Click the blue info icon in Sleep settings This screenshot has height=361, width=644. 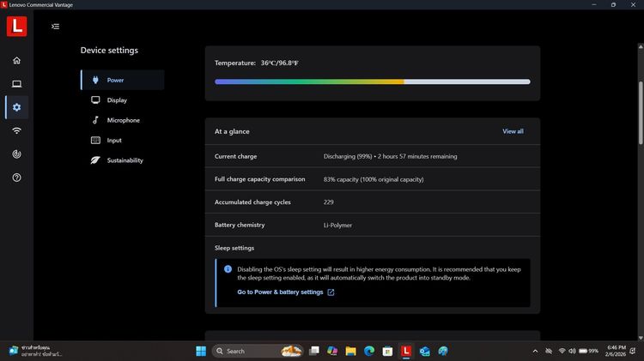(228, 269)
